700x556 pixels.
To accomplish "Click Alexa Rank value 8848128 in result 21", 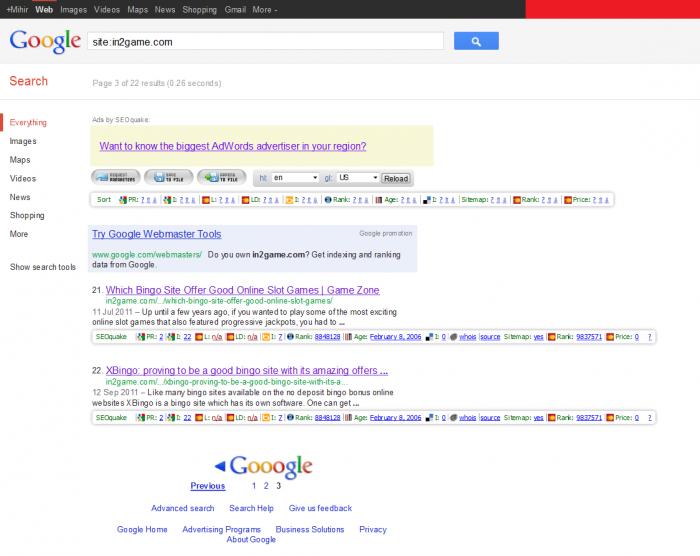I will tap(327, 337).
